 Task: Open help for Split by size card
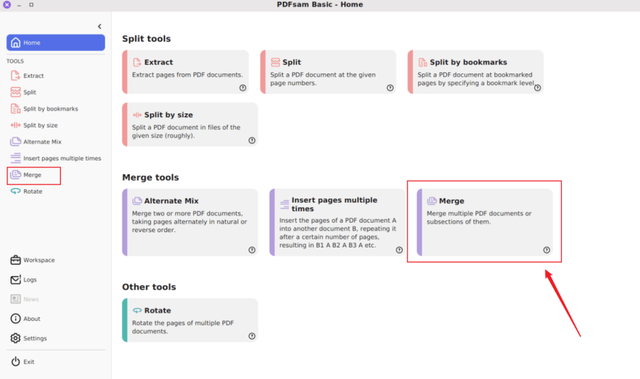252,140
